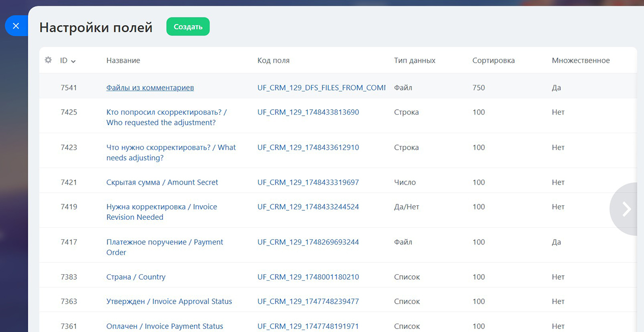Image resolution: width=644 pixels, height=332 pixels.
Task: Select the ID cell 7541
Action: 69,88
